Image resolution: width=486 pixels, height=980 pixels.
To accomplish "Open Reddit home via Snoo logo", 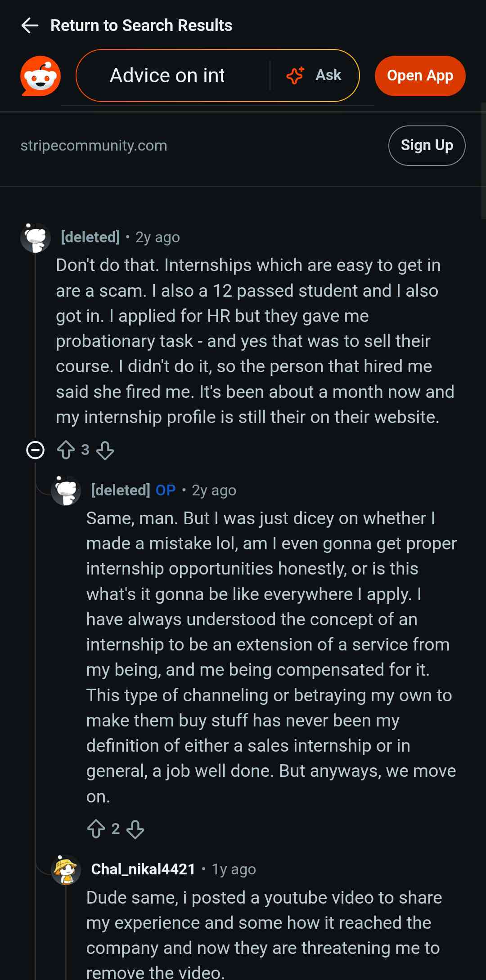I will coord(40,76).
